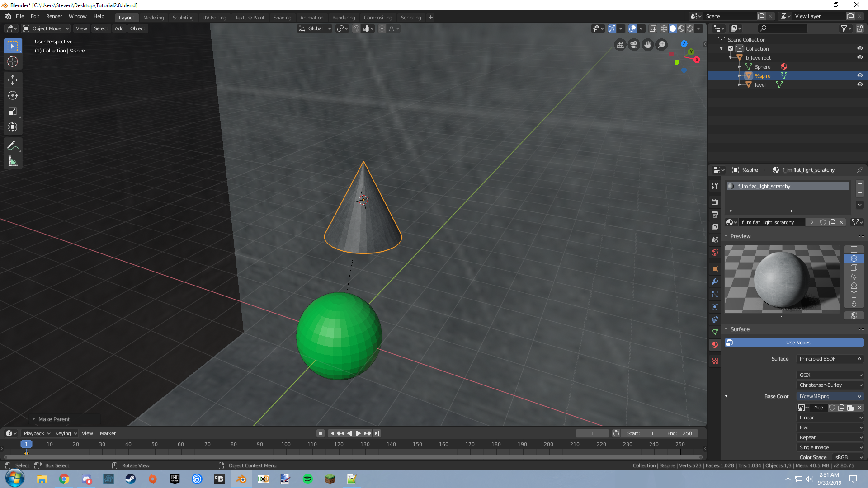868x488 pixels.
Task: Open the World properties tab
Action: tap(714, 253)
